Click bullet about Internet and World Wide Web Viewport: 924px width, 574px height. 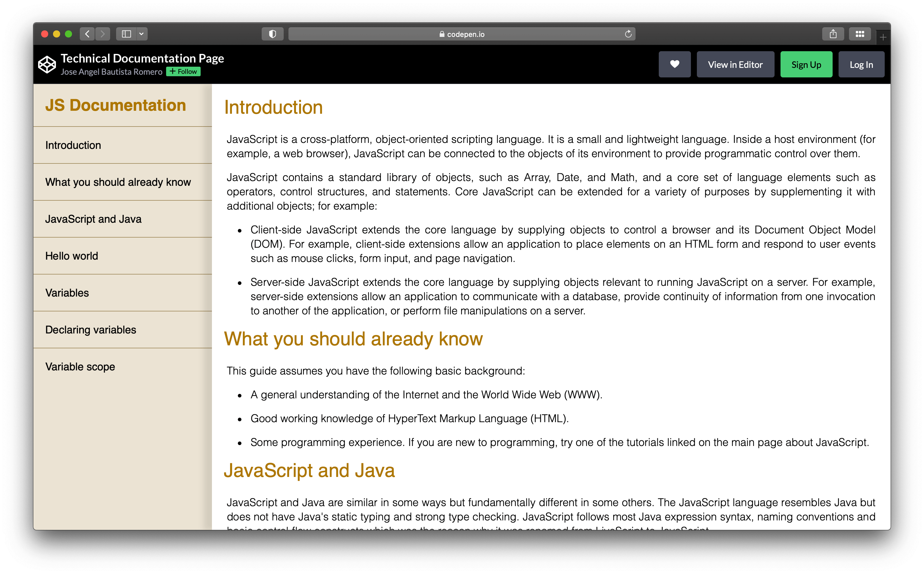[426, 395]
